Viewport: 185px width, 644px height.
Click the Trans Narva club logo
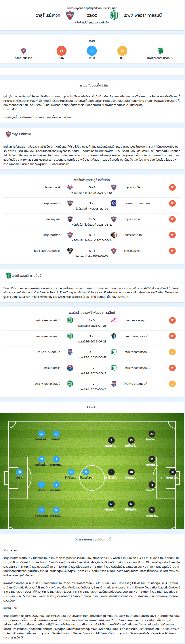(70, 368)
